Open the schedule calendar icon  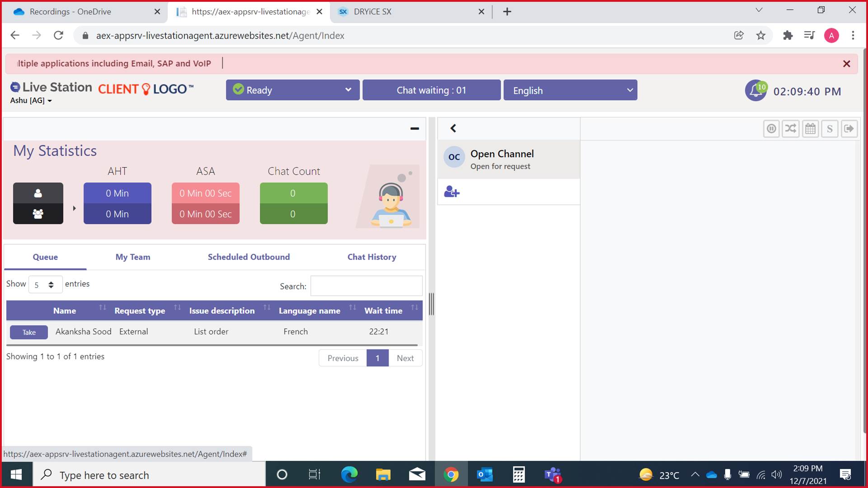point(810,129)
